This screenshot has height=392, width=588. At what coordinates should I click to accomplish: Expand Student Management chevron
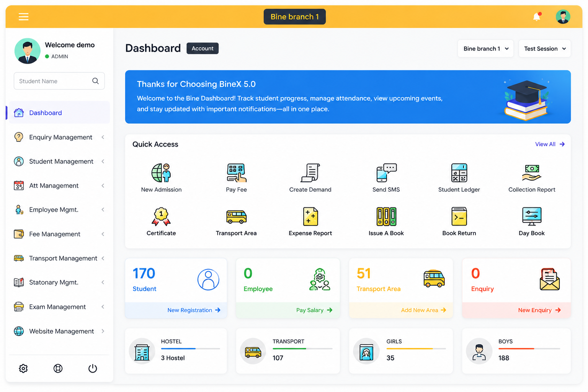pos(103,161)
